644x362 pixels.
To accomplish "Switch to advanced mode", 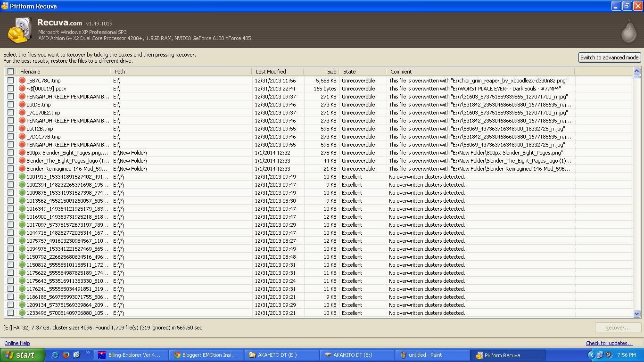I will tap(610, 58).
